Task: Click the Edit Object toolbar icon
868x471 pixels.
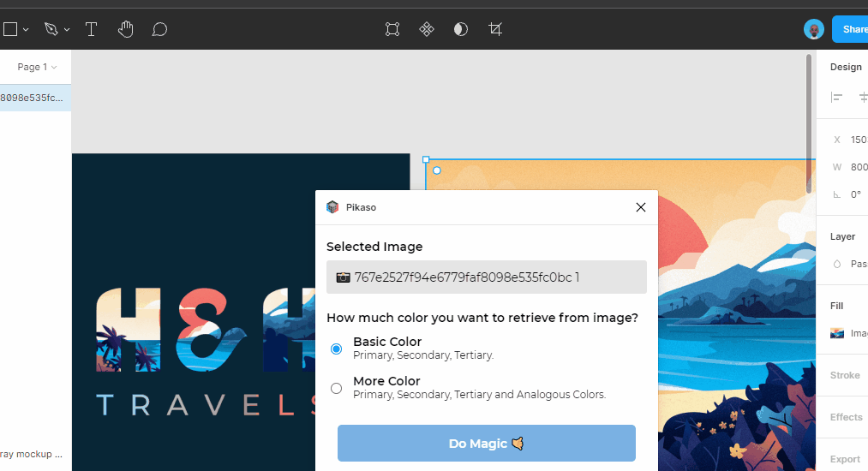Action: pyautogui.click(x=392, y=29)
